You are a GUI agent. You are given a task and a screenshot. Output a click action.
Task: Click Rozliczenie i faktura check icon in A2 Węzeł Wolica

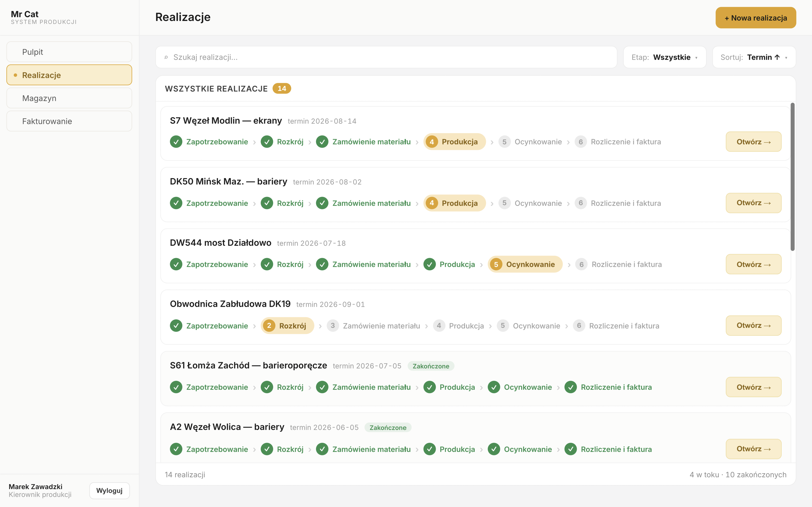point(571,449)
